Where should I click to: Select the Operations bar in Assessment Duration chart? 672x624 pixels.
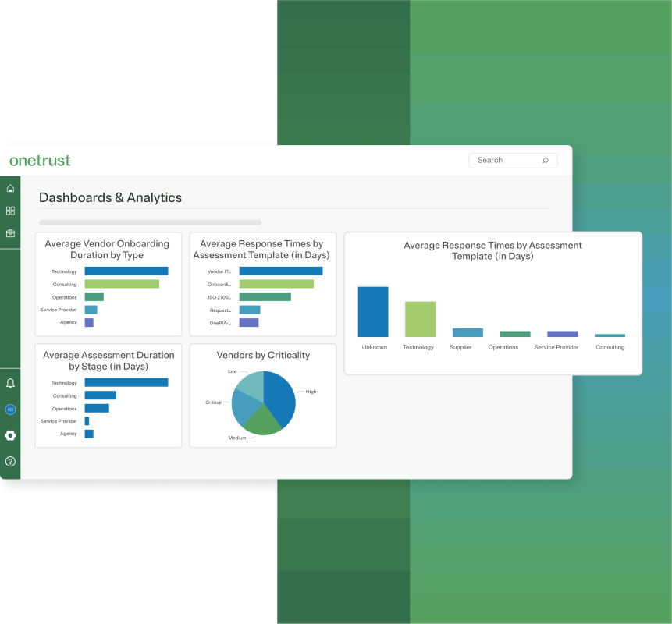tap(97, 408)
